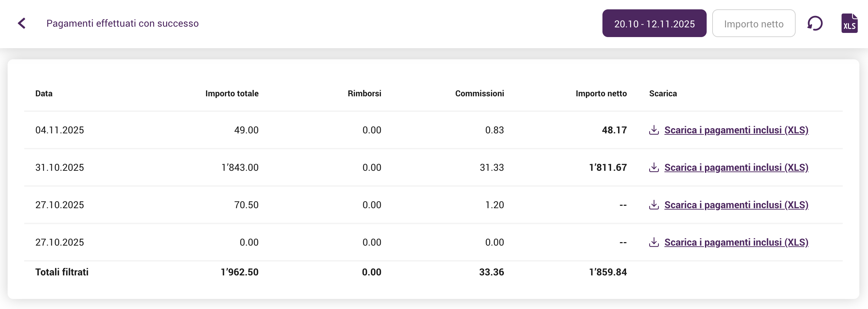Image resolution: width=868 pixels, height=309 pixels.
Task: Refresh the payments list
Action: pos(814,23)
